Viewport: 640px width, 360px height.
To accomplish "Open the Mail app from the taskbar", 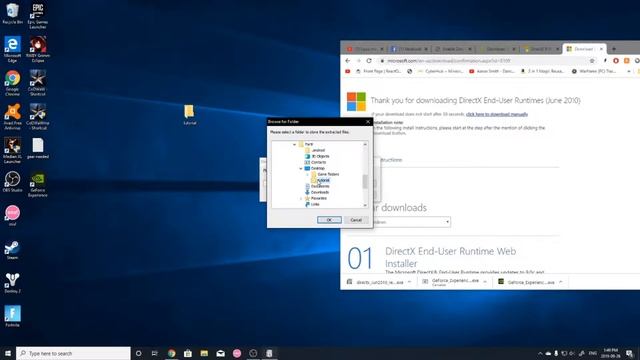I will [220, 353].
